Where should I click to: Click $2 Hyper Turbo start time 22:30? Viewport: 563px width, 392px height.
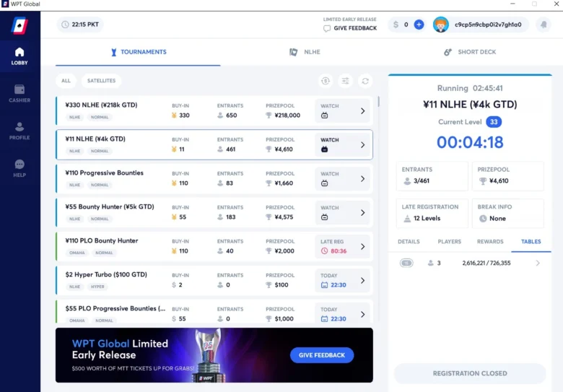pos(333,284)
